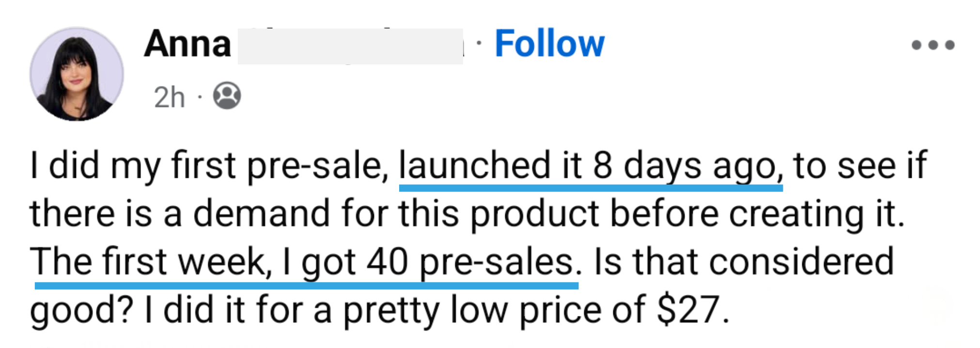Viewport: 980px width, 348px height.
Task: Open Anna's profile by clicking her name
Action: pos(188,44)
